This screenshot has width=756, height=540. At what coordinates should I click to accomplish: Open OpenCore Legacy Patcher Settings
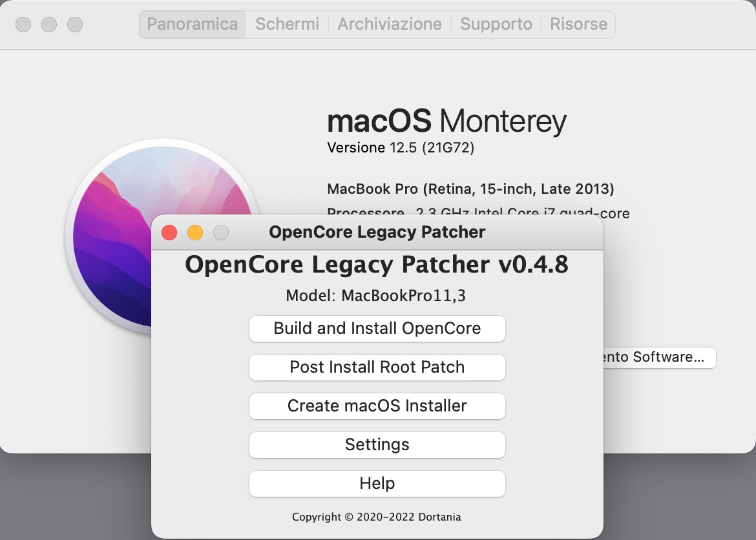377,444
